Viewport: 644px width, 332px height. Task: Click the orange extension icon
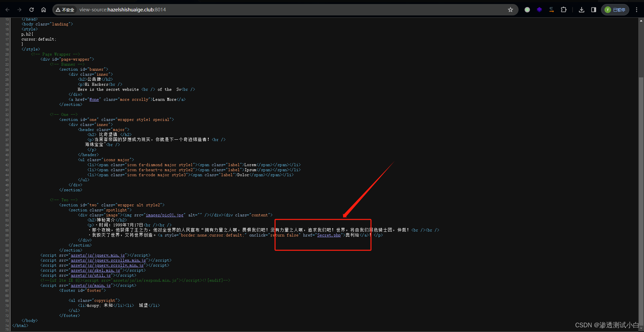(551, 10)
